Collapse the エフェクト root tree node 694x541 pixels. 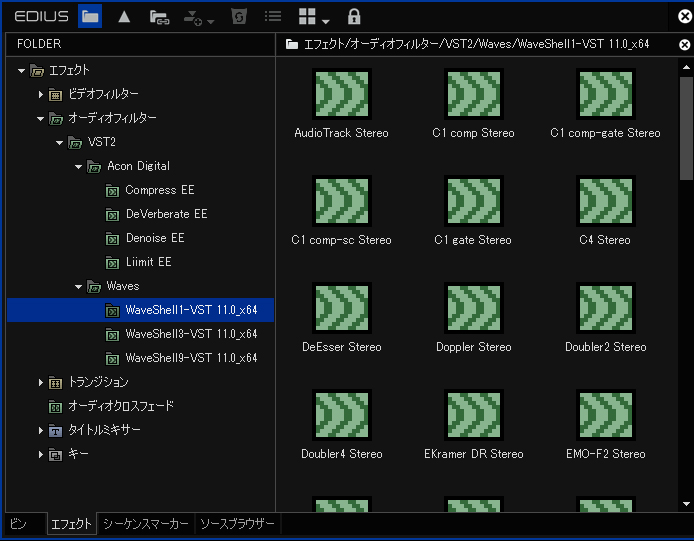[x=21, y=70]
